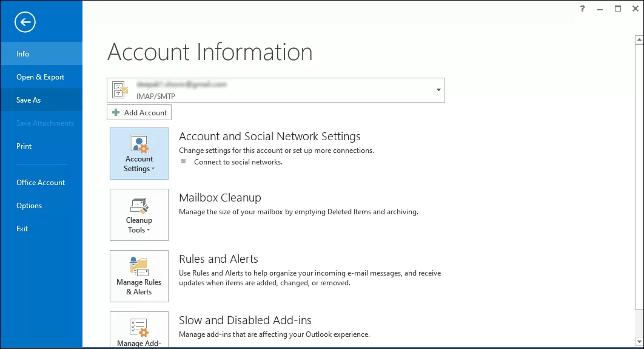
Task: Open the Info tab
Action: pos(41,53)
